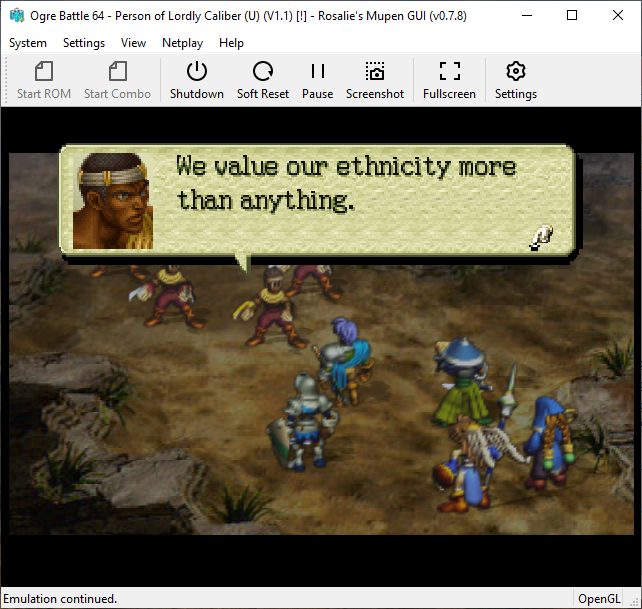642x609 pixels.
Task: Click the 'Emulation continued.' status message
Action: click(60, 599)
